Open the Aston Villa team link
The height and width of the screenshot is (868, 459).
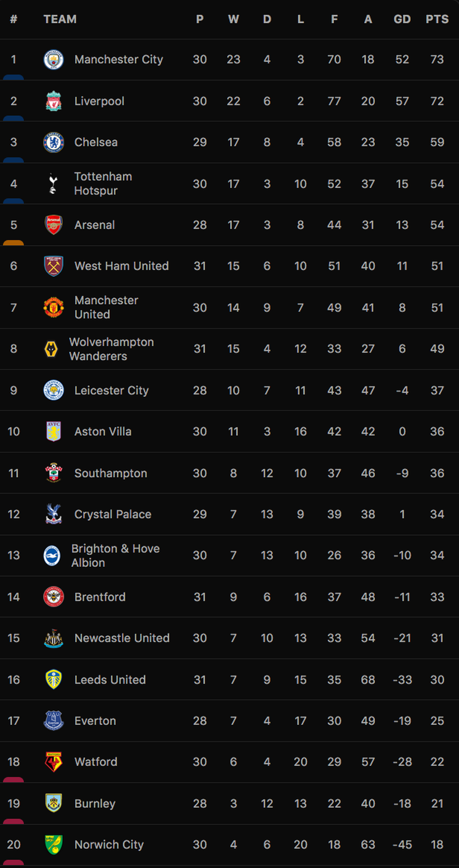(103, 431)
